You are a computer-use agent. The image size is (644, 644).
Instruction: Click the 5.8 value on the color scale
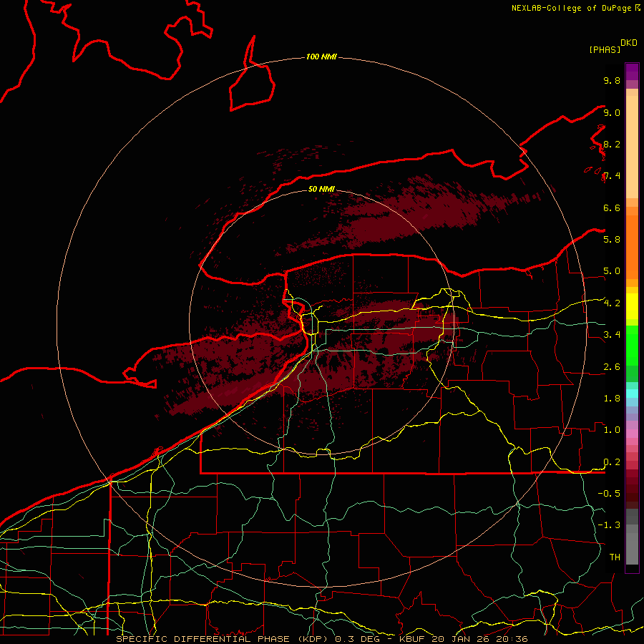tap(612, 240)
